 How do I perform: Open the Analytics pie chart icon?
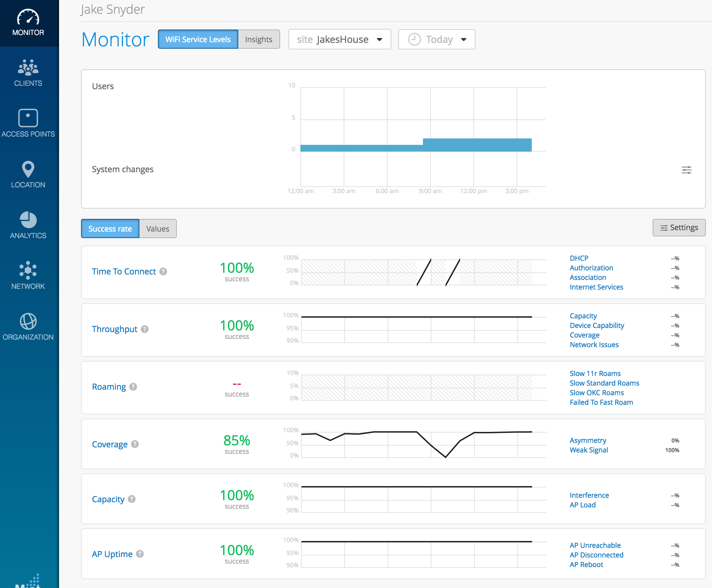28,220
